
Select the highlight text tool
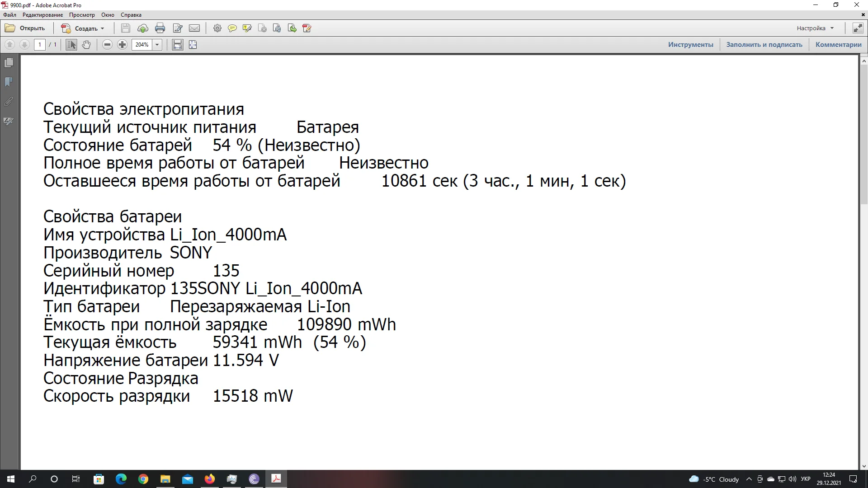247,28
